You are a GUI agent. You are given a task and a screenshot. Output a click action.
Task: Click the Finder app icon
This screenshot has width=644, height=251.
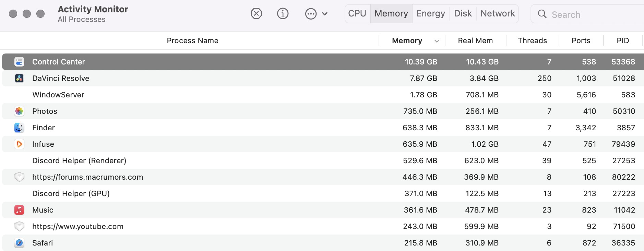coord(19,128)
